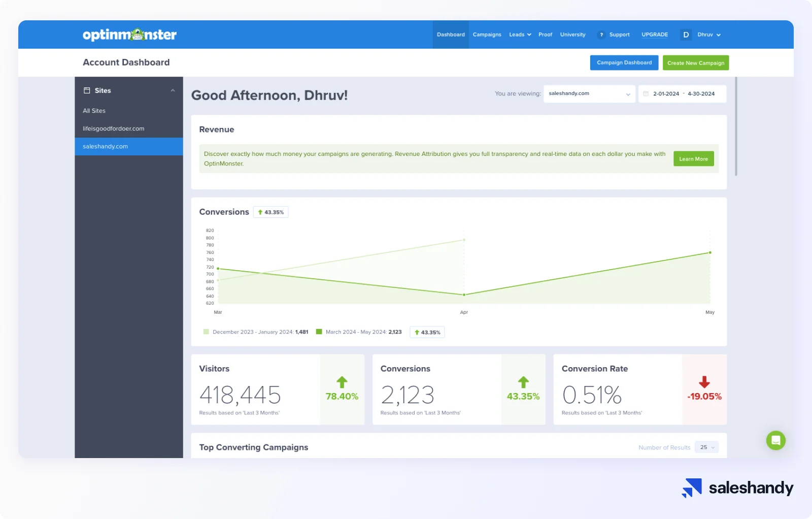Screen dimensions: 812x519
Task: Go to the Proof nav item
Action: tap(545, 35)
